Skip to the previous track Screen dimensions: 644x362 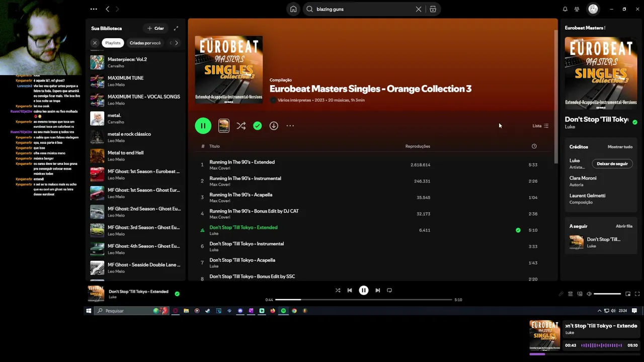pos(350,290)
